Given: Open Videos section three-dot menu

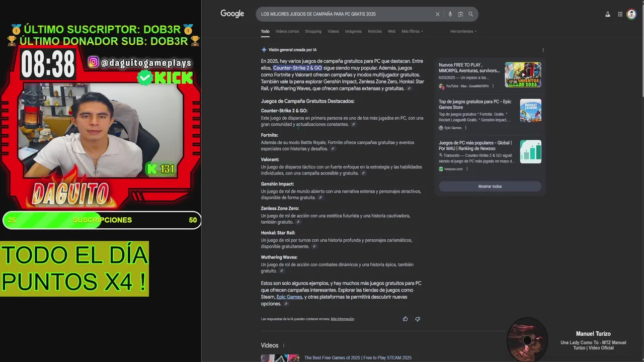Looking at the screenshot, I should pos(284,345).
